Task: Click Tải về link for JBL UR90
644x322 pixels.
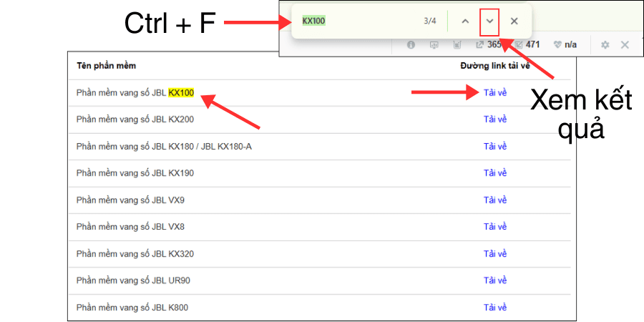Action: pos(495,281)
